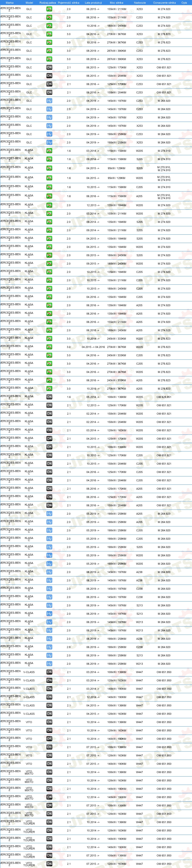Viewport: 192px width, 868px height.
Task: Select 'OM 651.950' in V-CLASS 03.2014 100kW row
Action: pos(164,672)
